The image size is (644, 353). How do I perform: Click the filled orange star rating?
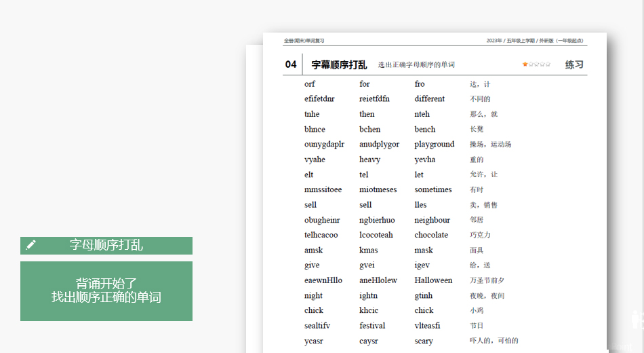(x=525, y=64)
